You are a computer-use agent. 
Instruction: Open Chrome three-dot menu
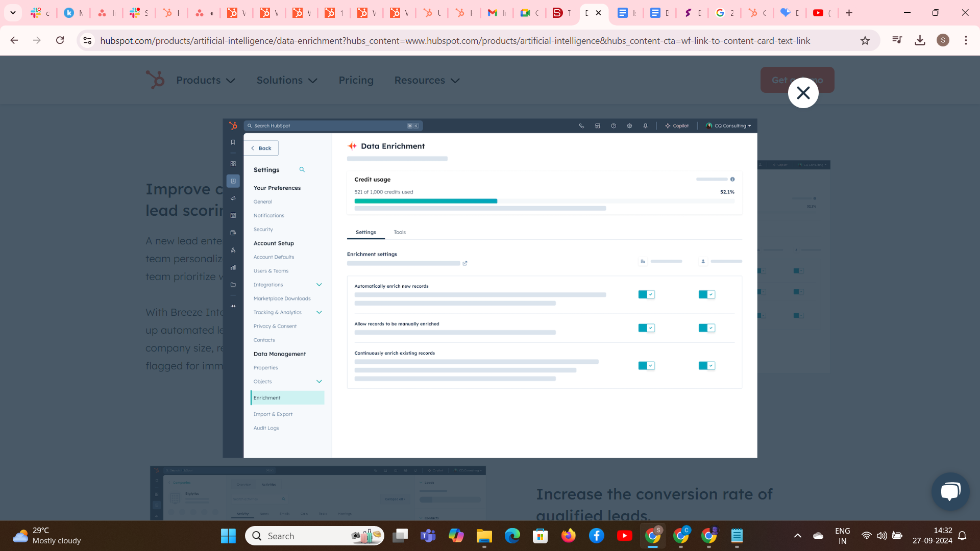966,40
